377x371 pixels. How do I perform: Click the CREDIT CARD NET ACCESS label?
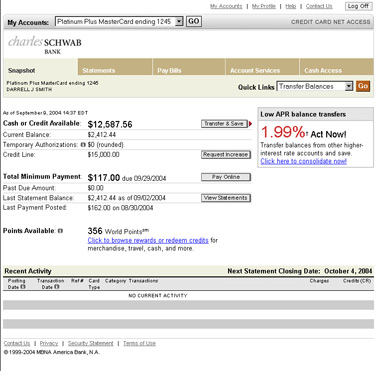coord(331,22)
